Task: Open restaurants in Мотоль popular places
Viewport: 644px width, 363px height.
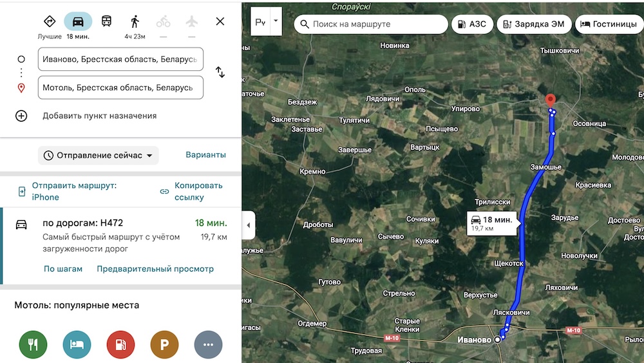Action: pyautogui.click(x=33, y=344)
